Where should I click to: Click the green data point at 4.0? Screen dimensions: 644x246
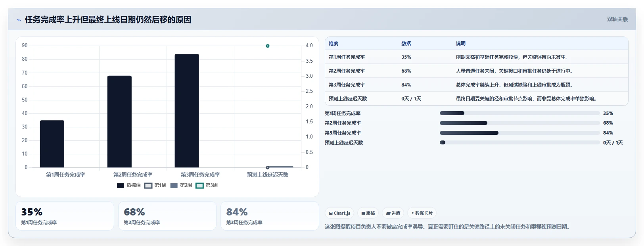pos(268,46)
